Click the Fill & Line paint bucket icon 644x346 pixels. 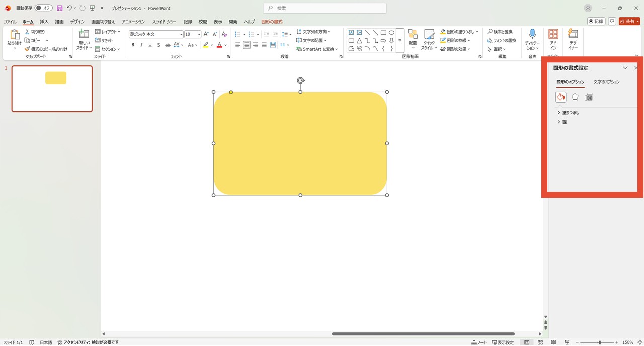coord(560,97)
